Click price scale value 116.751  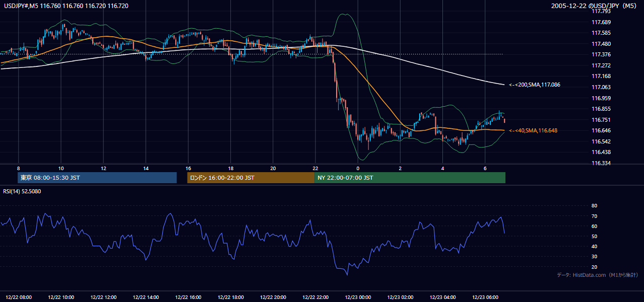[601, 120]
